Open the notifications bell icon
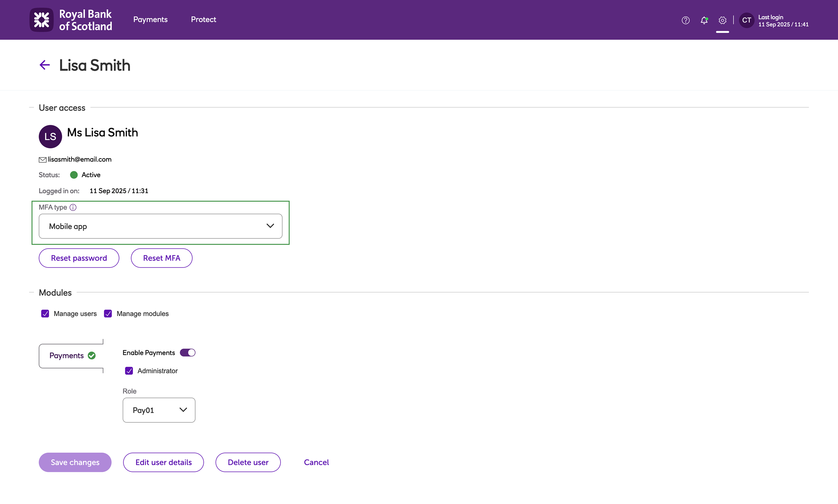This screenshot has height=504, width=838. pos(704,21)
